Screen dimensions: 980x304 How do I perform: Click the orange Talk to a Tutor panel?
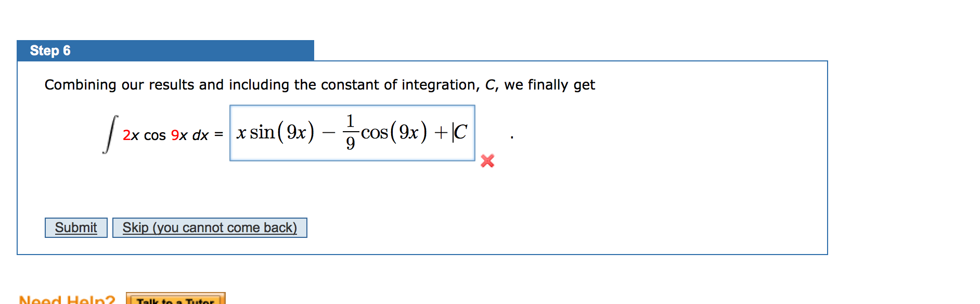(177, 300)
